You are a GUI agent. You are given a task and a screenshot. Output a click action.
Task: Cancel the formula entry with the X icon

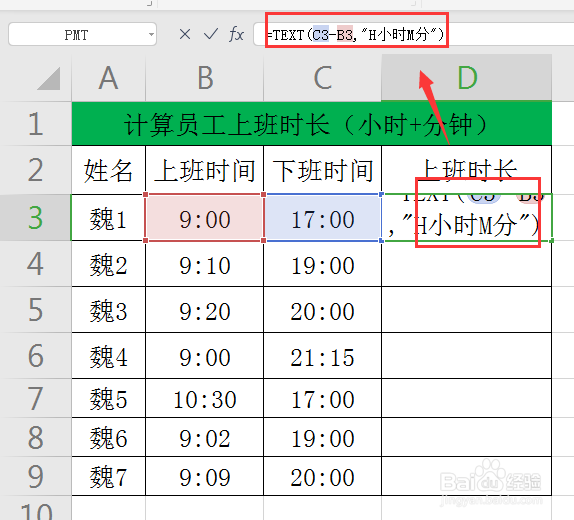[x=185, y=34]
